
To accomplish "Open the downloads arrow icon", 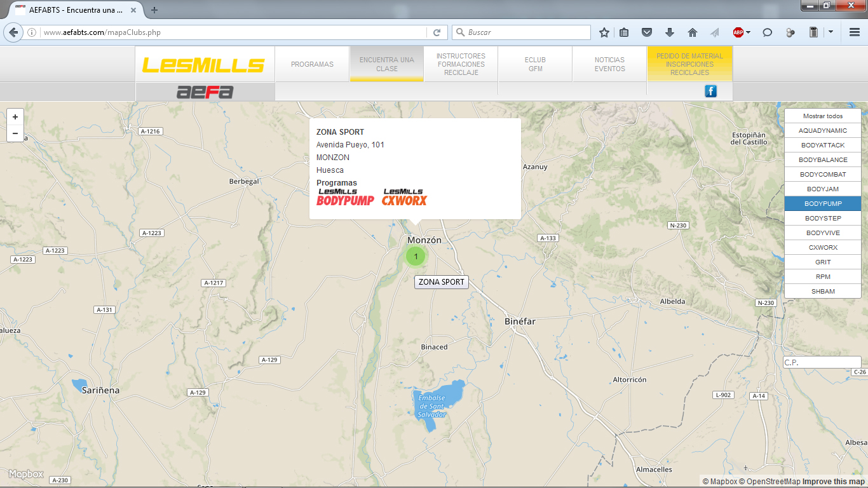I will pyautogui.click(x=670, y=32).
